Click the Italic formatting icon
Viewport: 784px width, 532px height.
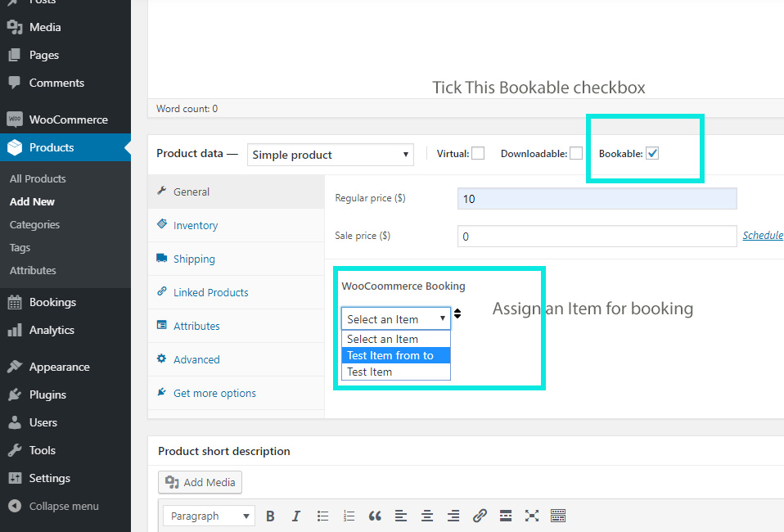click(x=296, y=516)
